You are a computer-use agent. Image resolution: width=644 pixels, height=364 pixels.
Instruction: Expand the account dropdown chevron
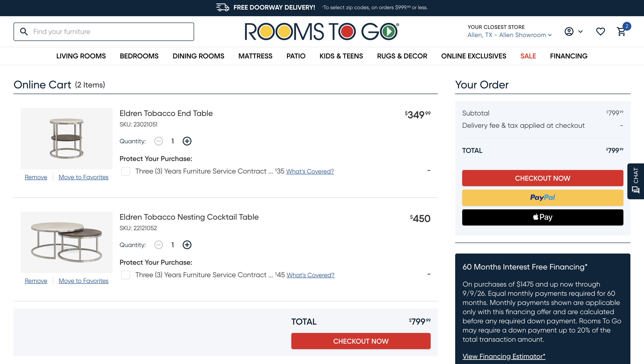(x=581, y=31)
